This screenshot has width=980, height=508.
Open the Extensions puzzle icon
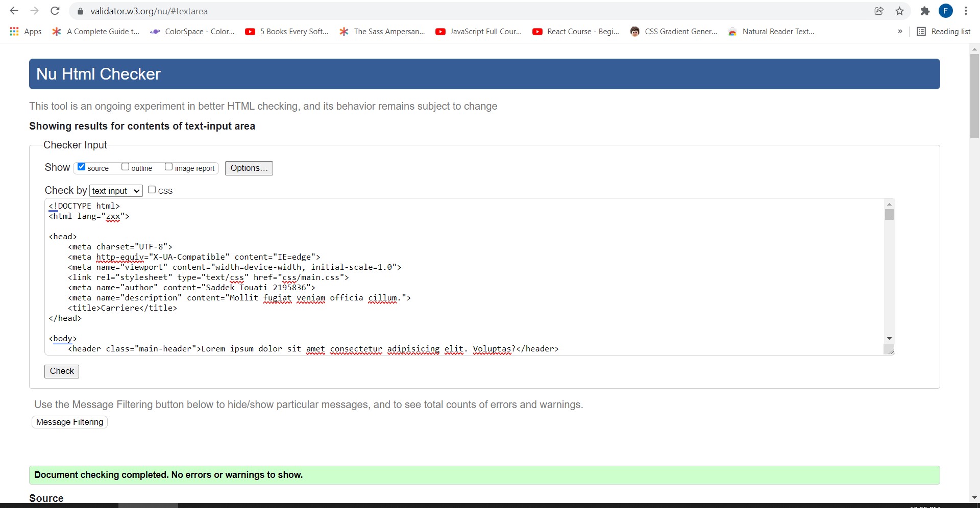click(925, 11)
